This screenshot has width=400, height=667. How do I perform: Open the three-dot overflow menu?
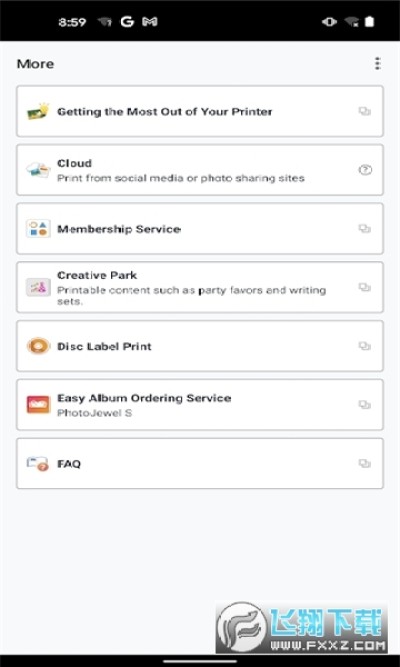377,64
